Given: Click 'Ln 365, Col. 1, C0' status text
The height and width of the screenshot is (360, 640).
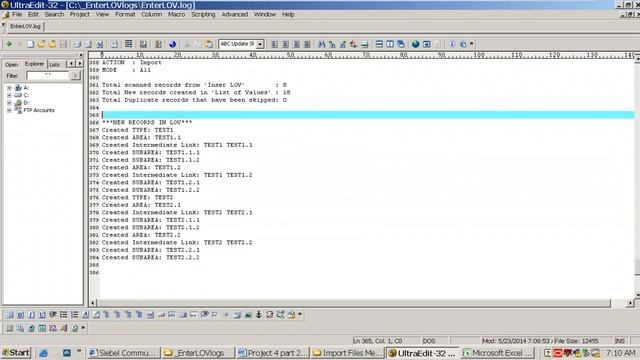Looking at the screenshot, I should (377, 341).
